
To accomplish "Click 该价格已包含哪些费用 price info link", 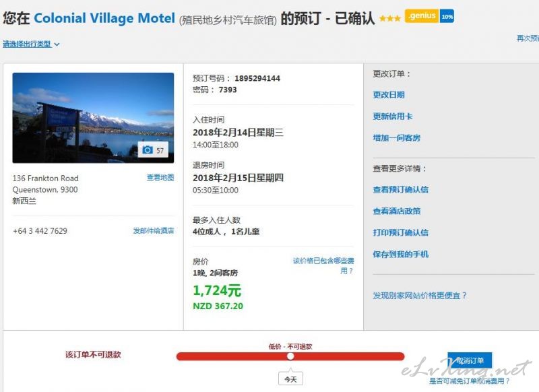I will point(323,265).
